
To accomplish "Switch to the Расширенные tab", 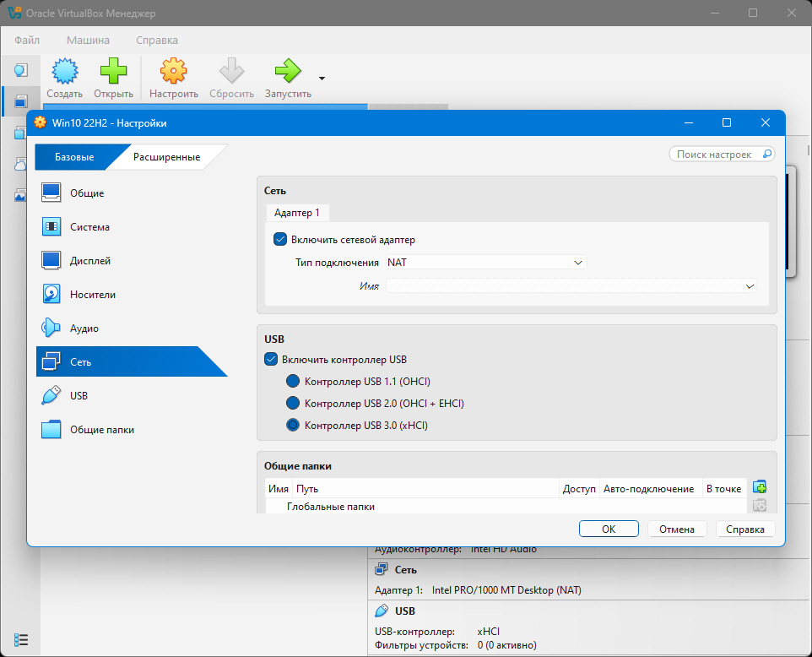I will click(167, 157).
